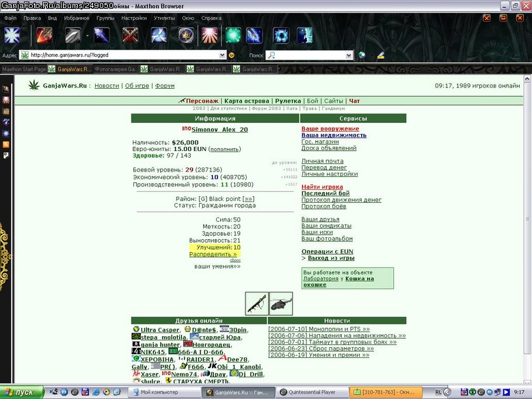Click the пополнить EUN link

(224, 149)
